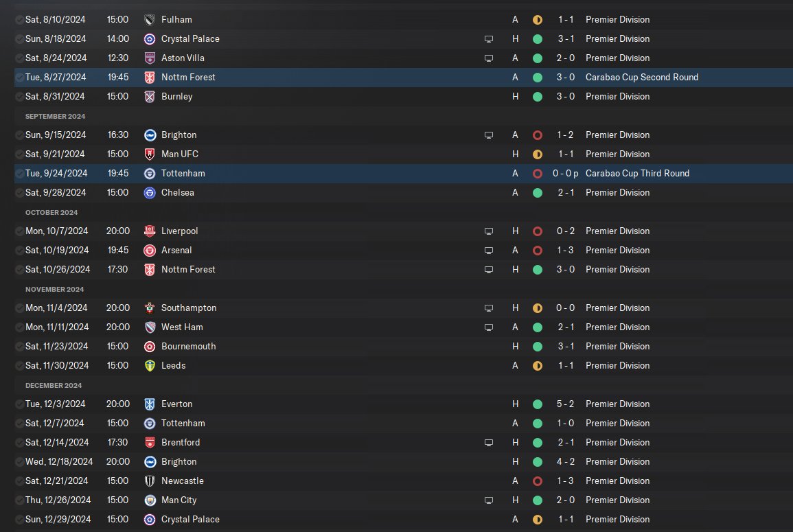This screenshot has height=532, width=793.
Task: Click the TV icon on the Arsenal fixture
Action: tap(489, 251)
